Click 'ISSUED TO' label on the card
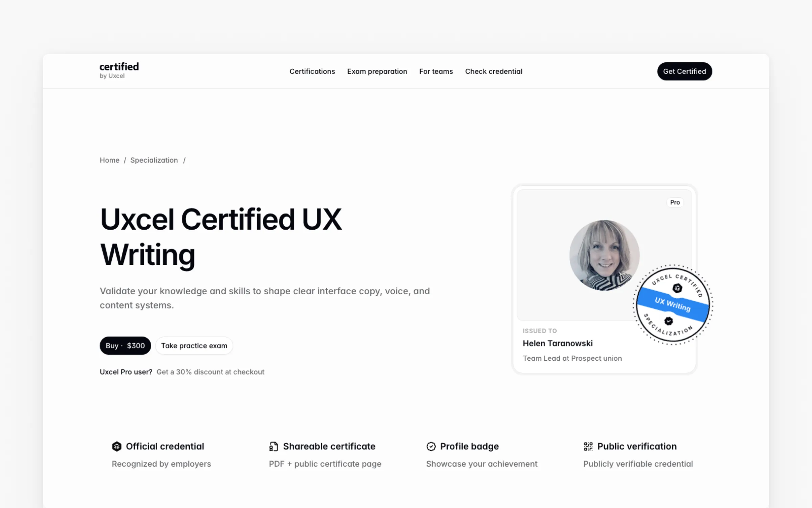The image size is (812, 508). pos(539,331)
